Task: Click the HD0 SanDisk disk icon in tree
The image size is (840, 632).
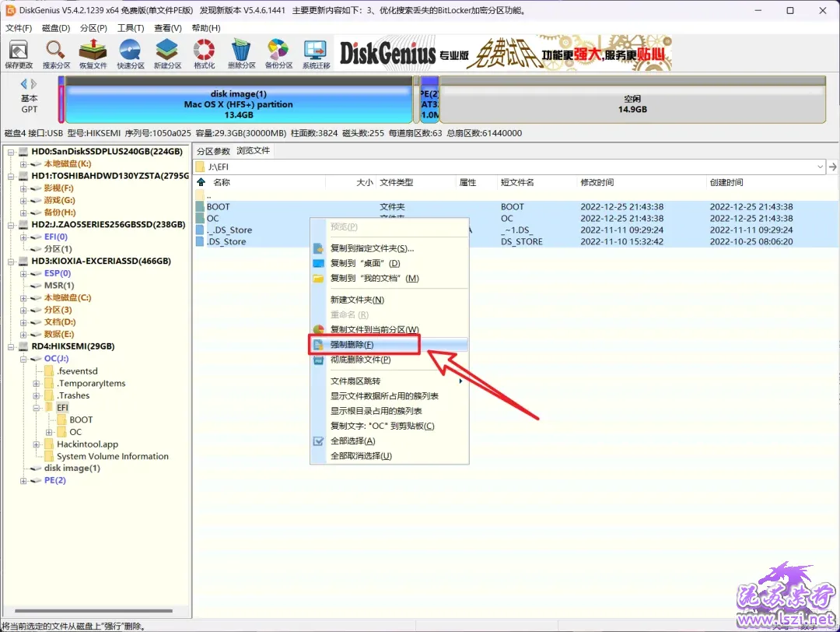Action: pyautogui.click(x=23, y=152)
